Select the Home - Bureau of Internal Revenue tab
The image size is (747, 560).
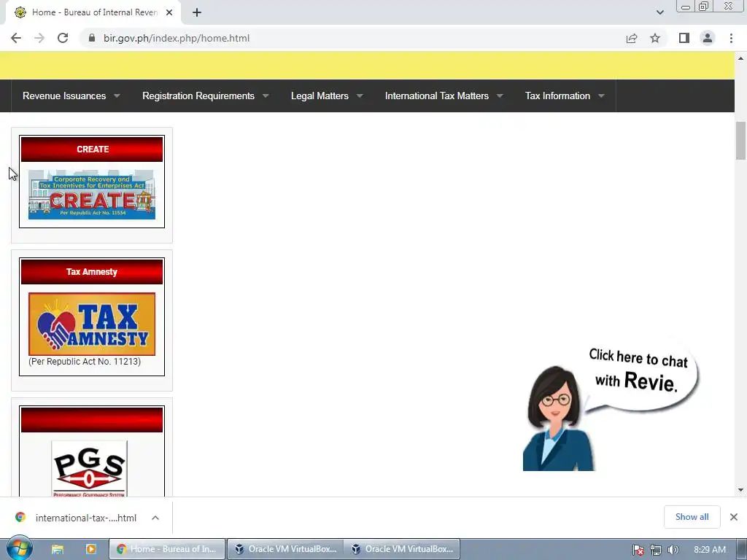coord(94,12)
